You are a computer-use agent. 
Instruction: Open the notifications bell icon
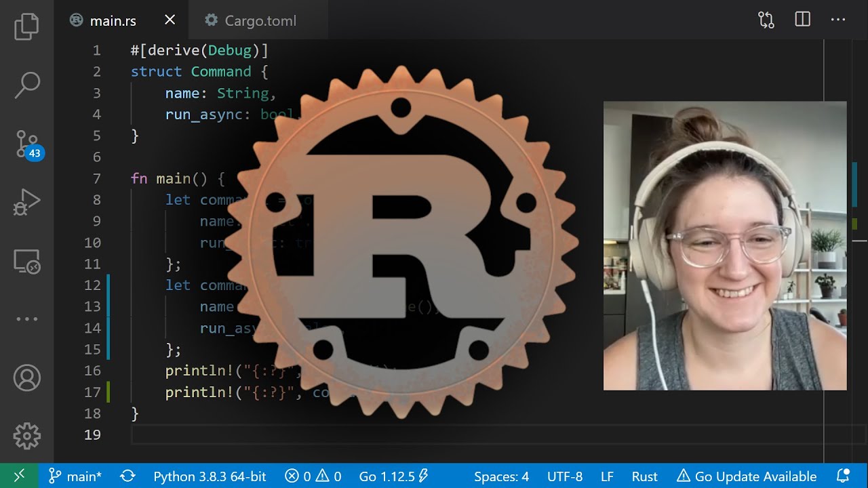tap(843, 476)
